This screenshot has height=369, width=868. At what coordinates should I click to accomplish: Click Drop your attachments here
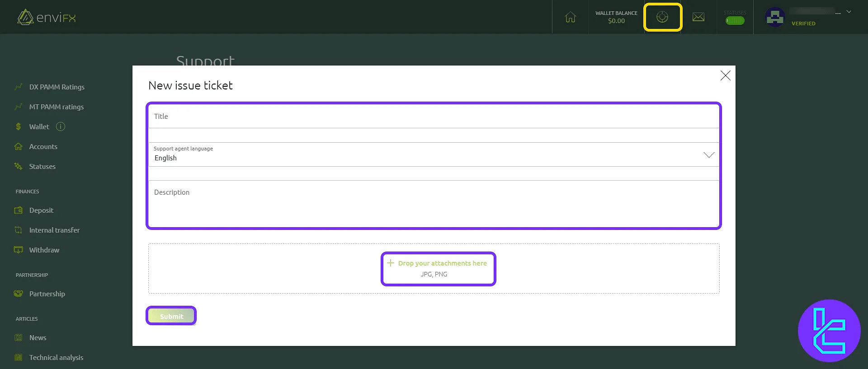tap(442, 263)
